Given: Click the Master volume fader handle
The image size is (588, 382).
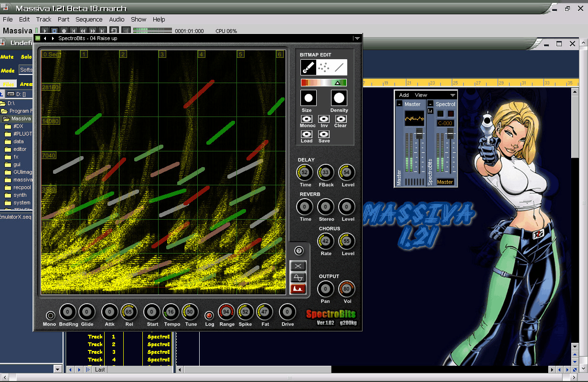Looking at the screenshot, I should coord(419,134).
